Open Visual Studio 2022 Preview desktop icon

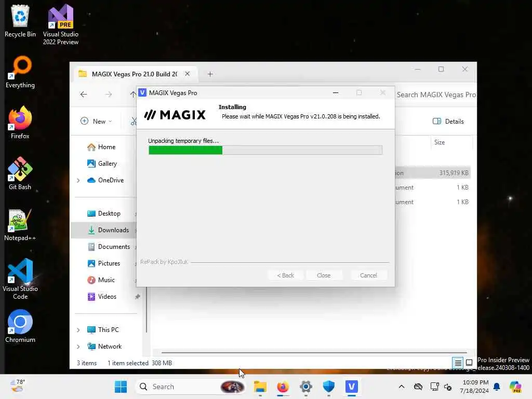tap(61, 24)
